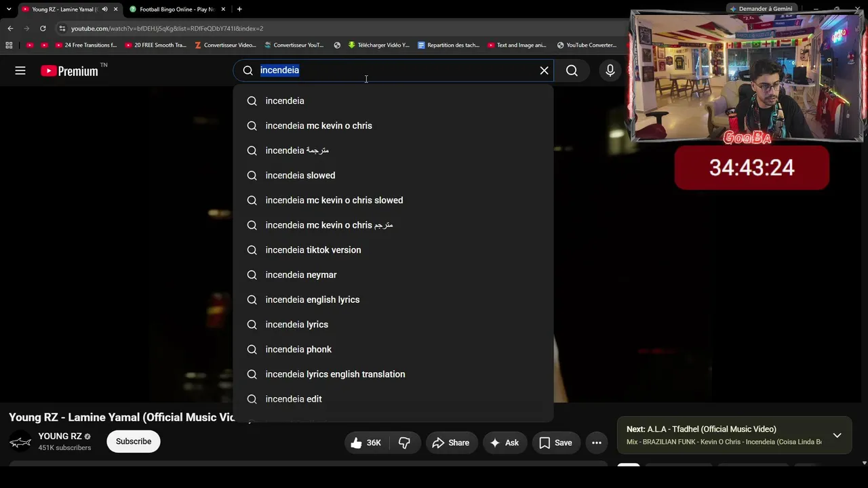Go back to the previous page
Image resolution: width=868 pixels, height=488 pixels.
(x=10, y=28)
